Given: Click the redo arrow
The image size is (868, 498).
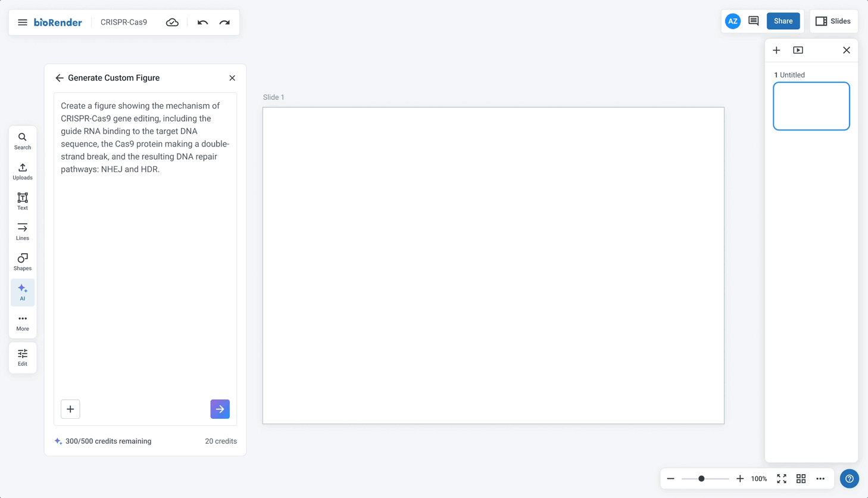Looking at the screenshot, I should pos(224,23).
